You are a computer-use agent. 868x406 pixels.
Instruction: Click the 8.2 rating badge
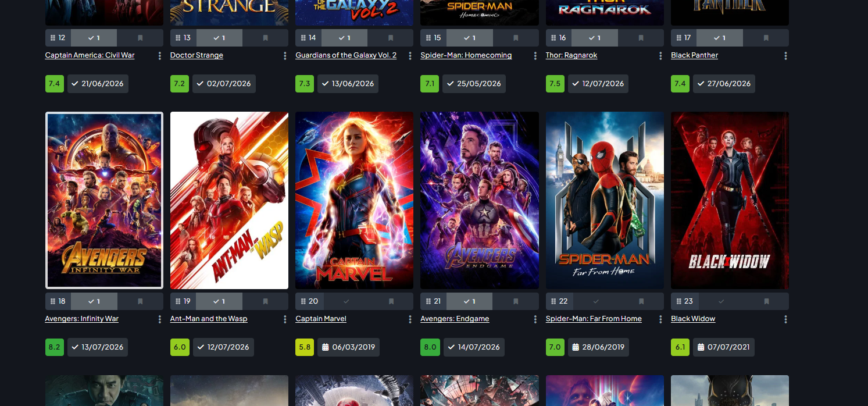(55, 347)
